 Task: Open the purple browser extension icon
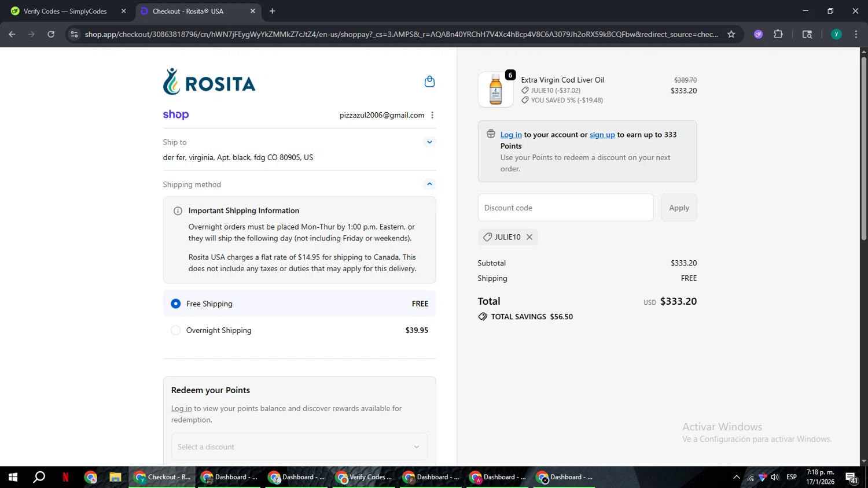pos(758,34)
